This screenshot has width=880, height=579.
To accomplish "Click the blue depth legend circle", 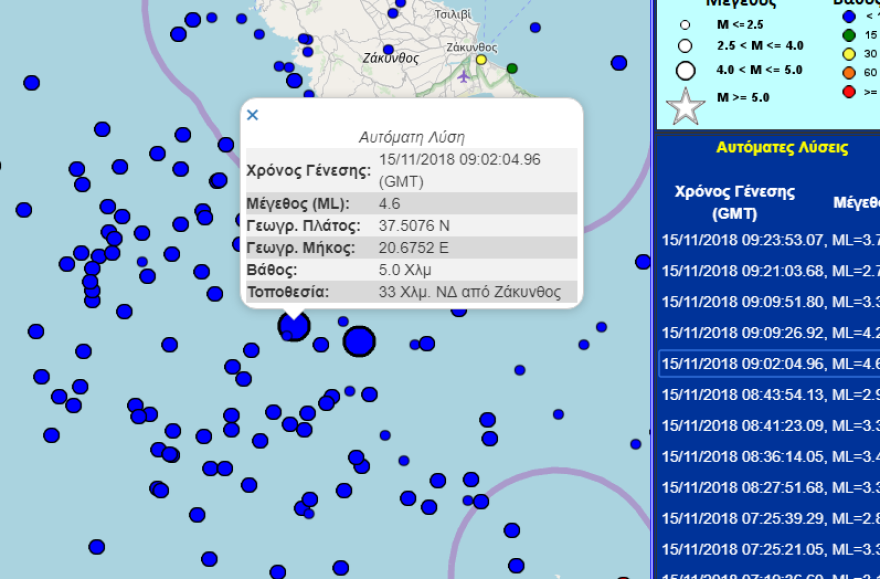I will click(x=848, y=16).
